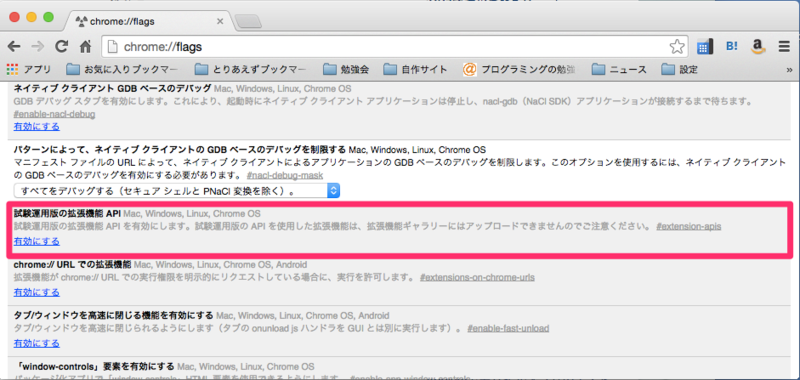Open the calculator extension icon
Screen dimensions: 800x380
pyautogui.click(x=704, y=47)
